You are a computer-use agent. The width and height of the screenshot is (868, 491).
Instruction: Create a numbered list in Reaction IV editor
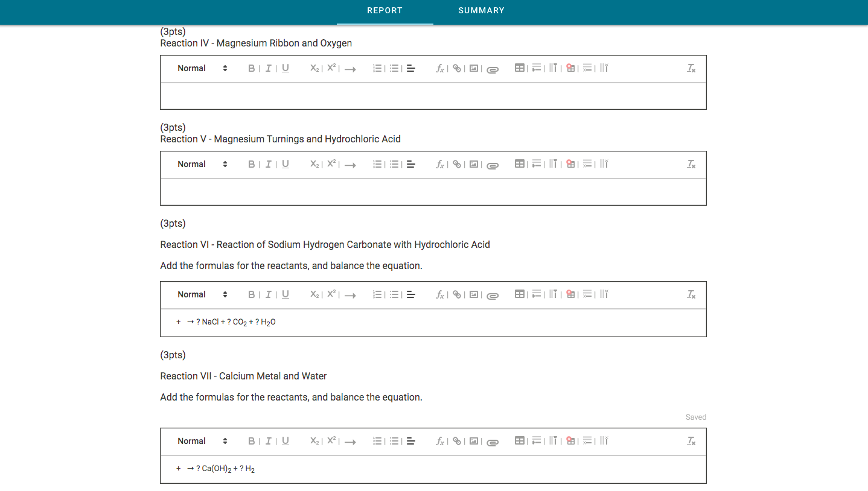point(377,68)
